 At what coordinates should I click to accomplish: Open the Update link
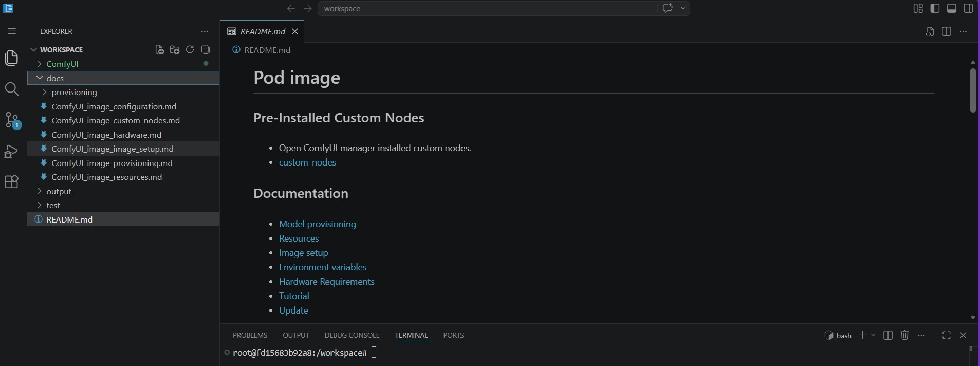click(x=293, y=310)
